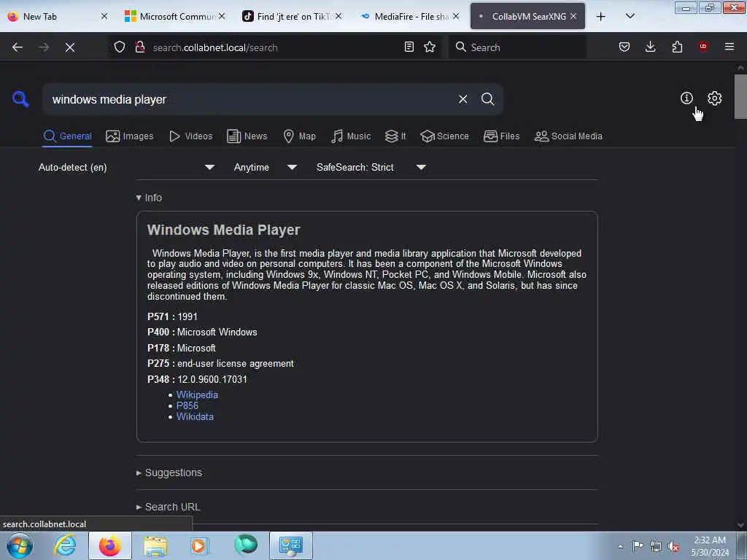Open the extensions puzzle icon
This screenshot has width=747, height=560.
(677, 47)
